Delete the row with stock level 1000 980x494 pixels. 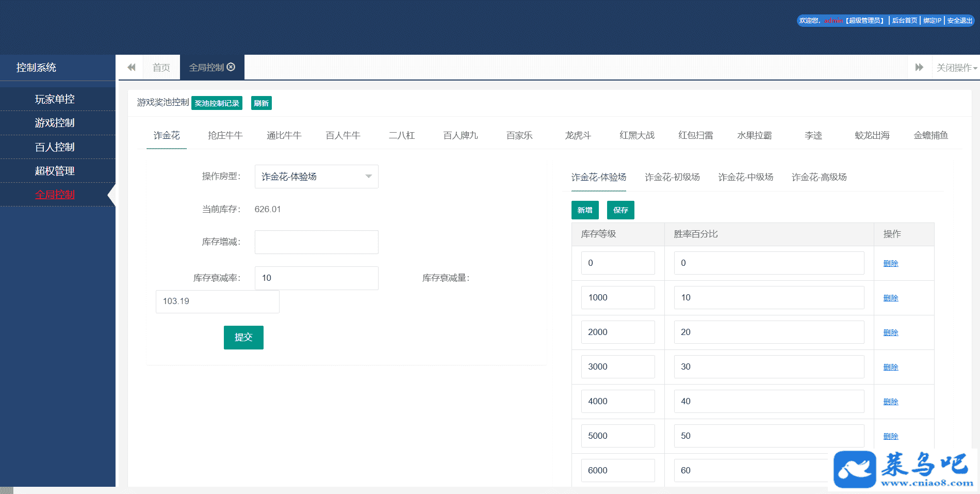[x=890, y=298]
